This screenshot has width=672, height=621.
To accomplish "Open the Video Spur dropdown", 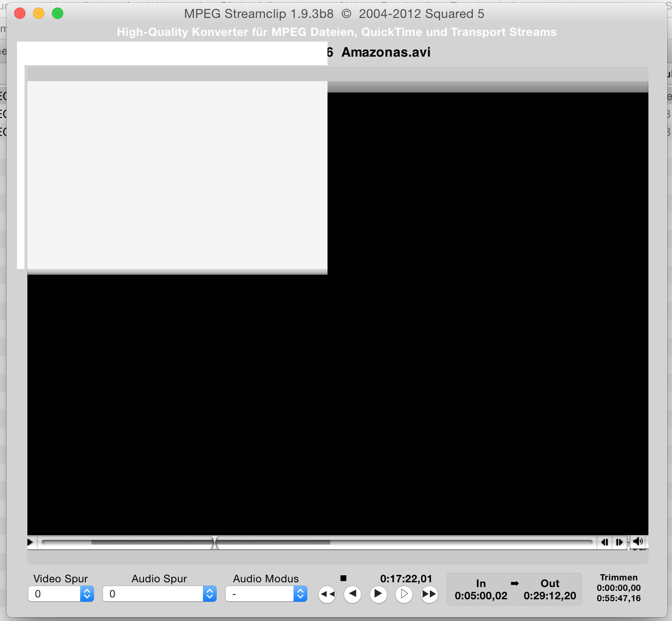I will pyautogui.click(x=61, y=594).
